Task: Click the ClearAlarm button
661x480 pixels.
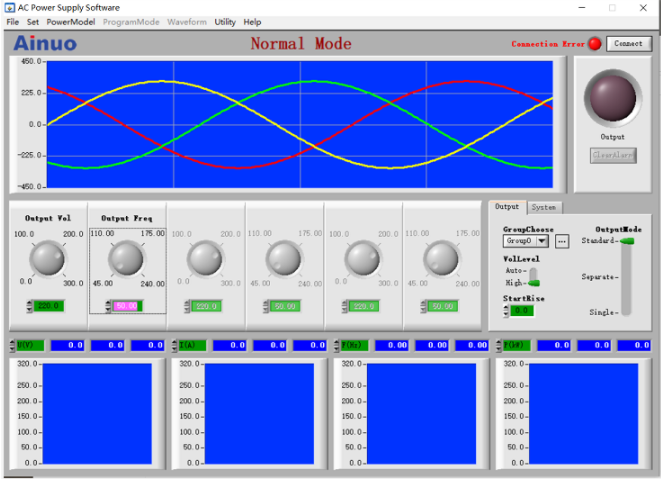Action: coord(613,155)
